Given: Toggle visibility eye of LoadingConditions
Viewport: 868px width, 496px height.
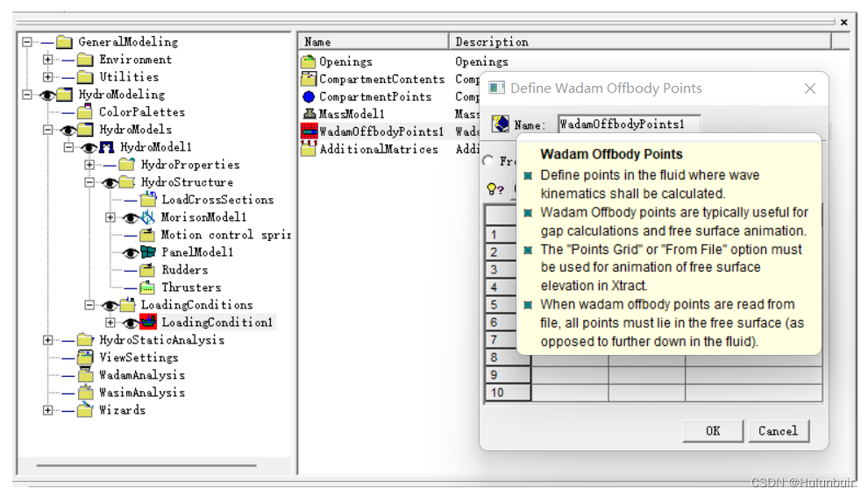Looking at the screenshot, I should pos(110,306).
